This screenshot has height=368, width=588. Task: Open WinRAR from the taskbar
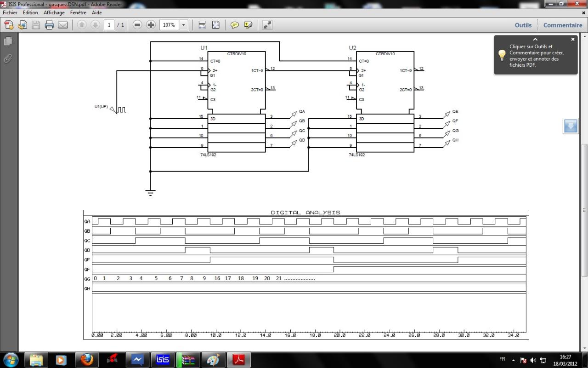[188, 359]
